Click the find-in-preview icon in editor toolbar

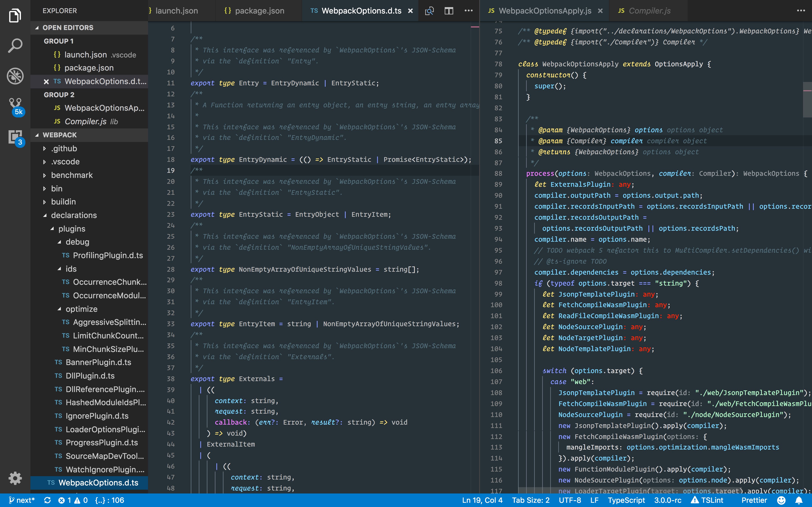[429, 10]
